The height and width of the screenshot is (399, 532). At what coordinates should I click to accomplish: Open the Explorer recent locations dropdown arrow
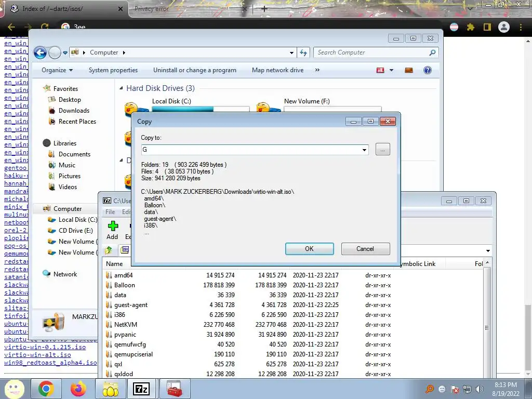point(65,53)
